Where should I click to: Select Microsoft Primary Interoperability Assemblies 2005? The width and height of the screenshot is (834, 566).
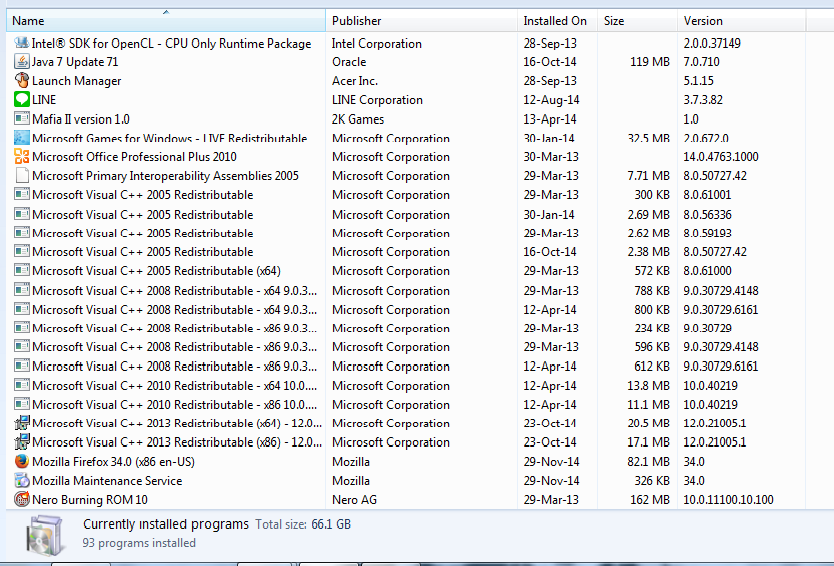pos(165,176)
